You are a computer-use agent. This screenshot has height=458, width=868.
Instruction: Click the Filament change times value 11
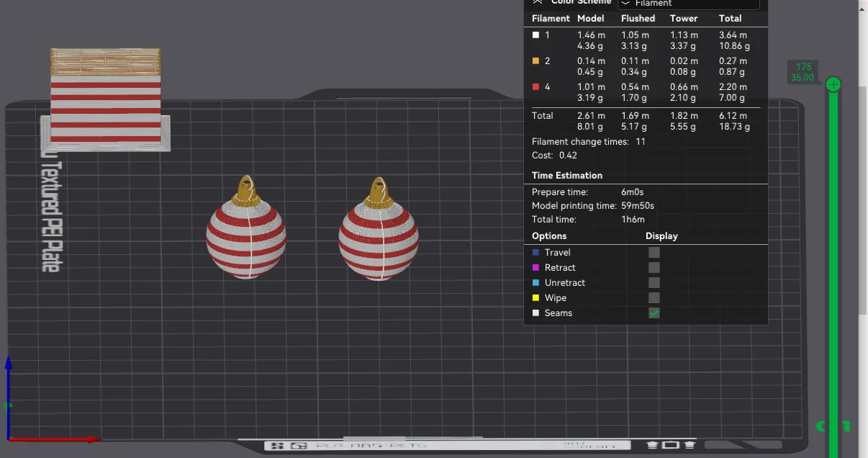[x=641, y=142]
